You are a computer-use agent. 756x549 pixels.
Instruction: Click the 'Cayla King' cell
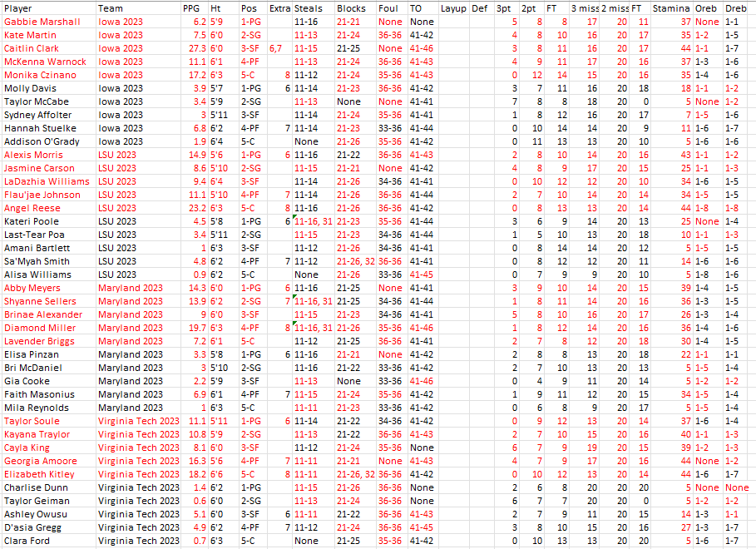pos(48,448)
